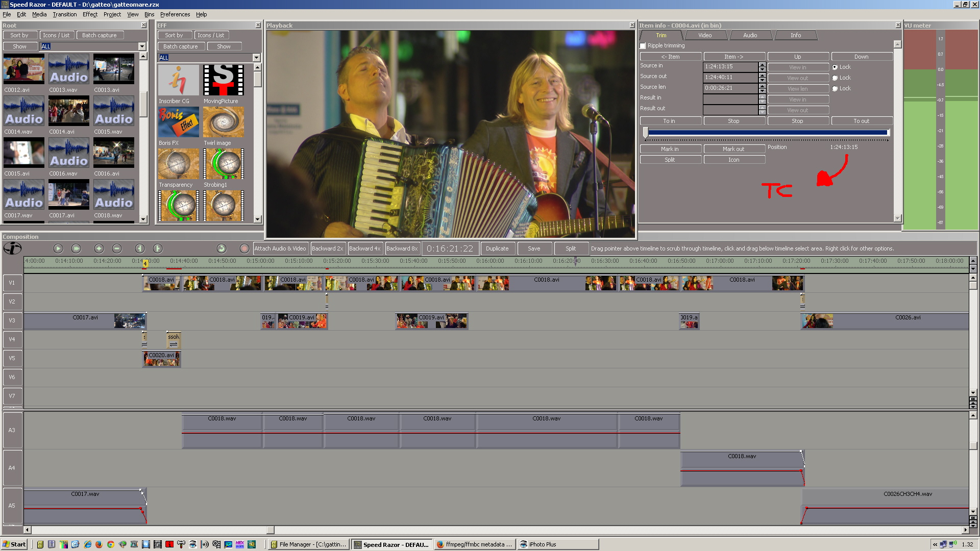Select the Source out Lock radio button
This screenshot has width=980, height=551.
click(x=835, y=78)
